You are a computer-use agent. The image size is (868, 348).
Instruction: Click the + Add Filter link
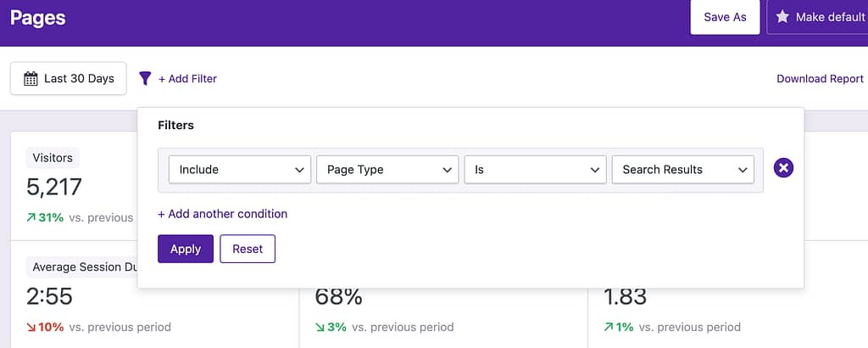tap(187, 79)
